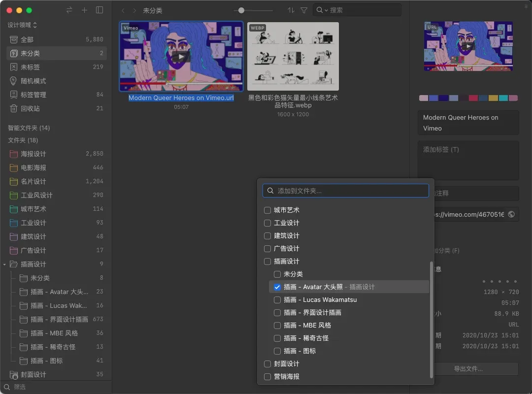Check the 插画设计 checkbox in popup
Viewport: 532px width, 394px height.
(267, 262)
